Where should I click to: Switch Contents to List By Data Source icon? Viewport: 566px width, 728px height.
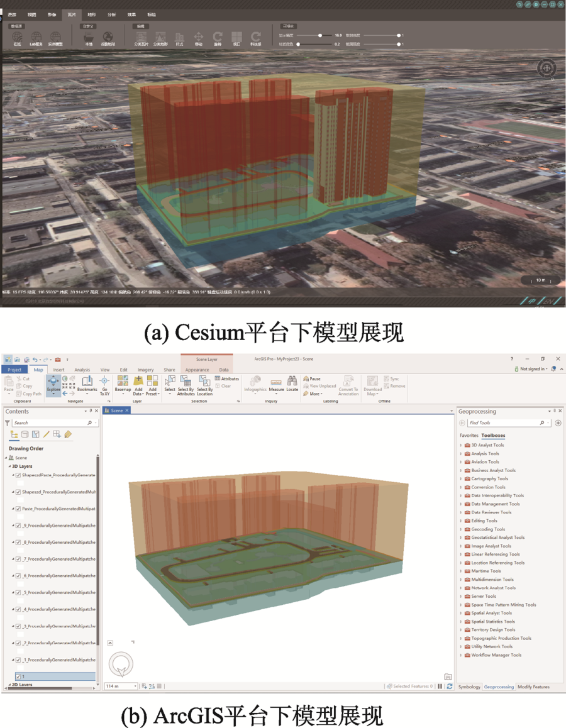(x=25, y=434)
